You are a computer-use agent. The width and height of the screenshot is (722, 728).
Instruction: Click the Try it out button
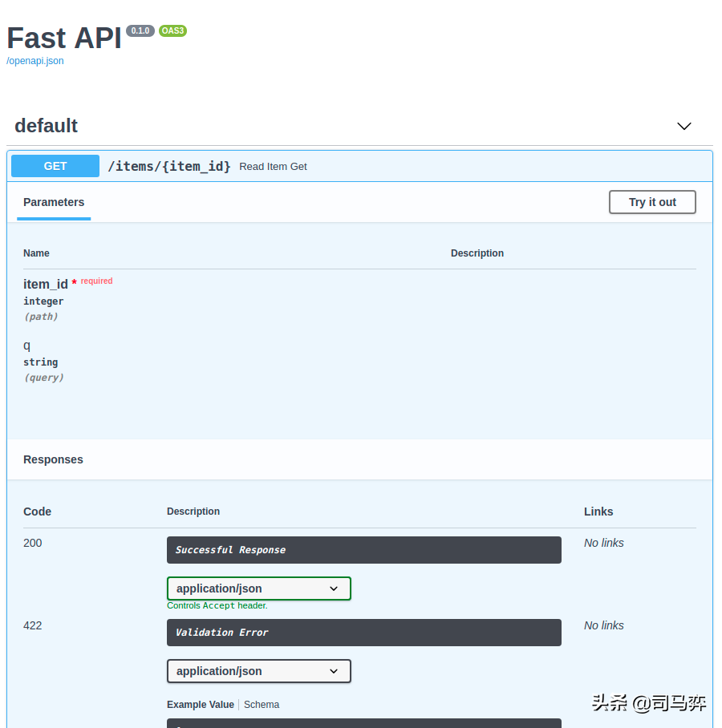point(652,202)
